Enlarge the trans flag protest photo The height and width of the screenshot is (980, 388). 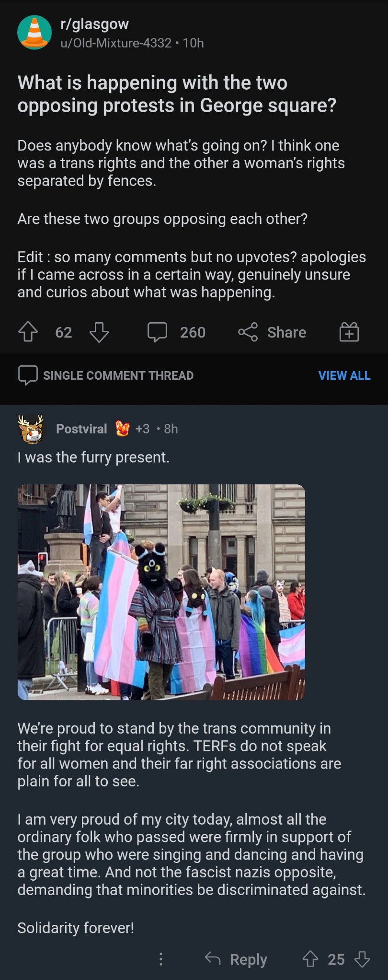(x=161, y=592)
